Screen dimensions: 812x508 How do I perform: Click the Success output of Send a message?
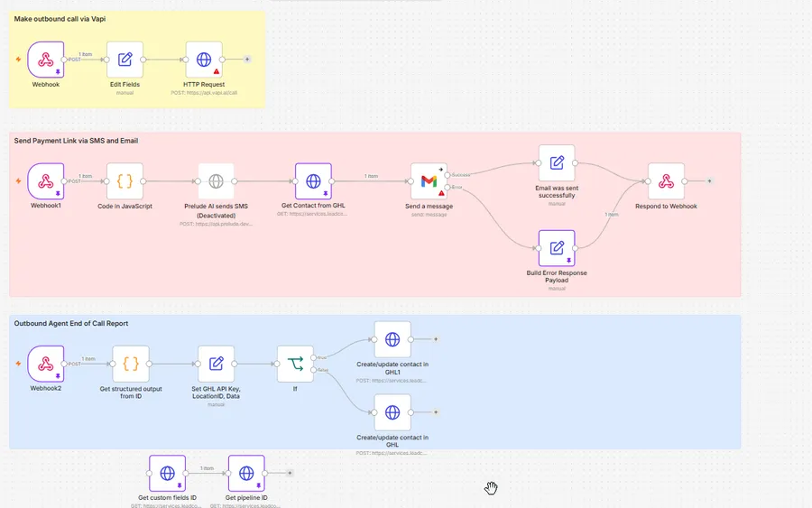tap(448, 176)
